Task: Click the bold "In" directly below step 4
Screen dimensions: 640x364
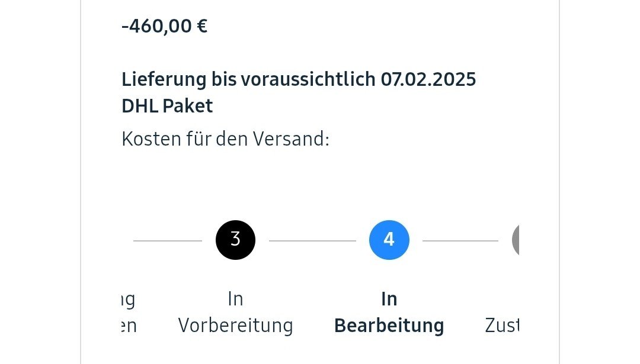Action: (x=389, y=299)
